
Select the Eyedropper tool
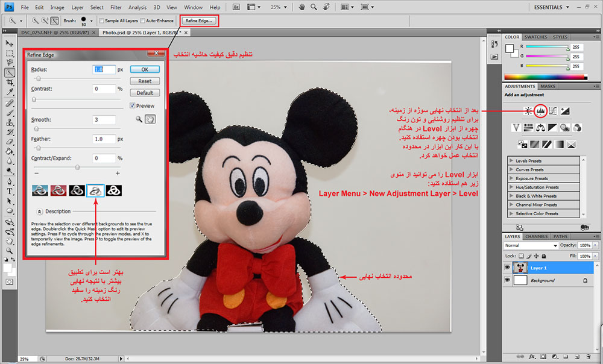click(x=10, y=92)
